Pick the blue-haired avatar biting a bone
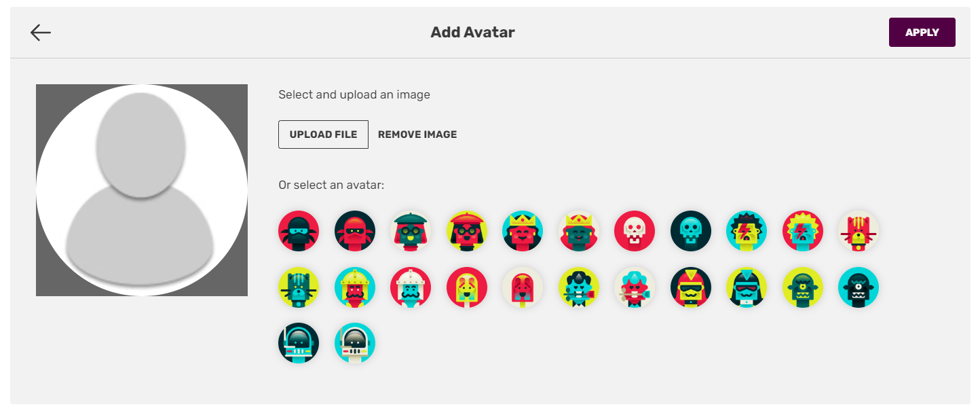The height and width of the screenshot is (411, 980). pyautogui.click(x=635, y=287)
